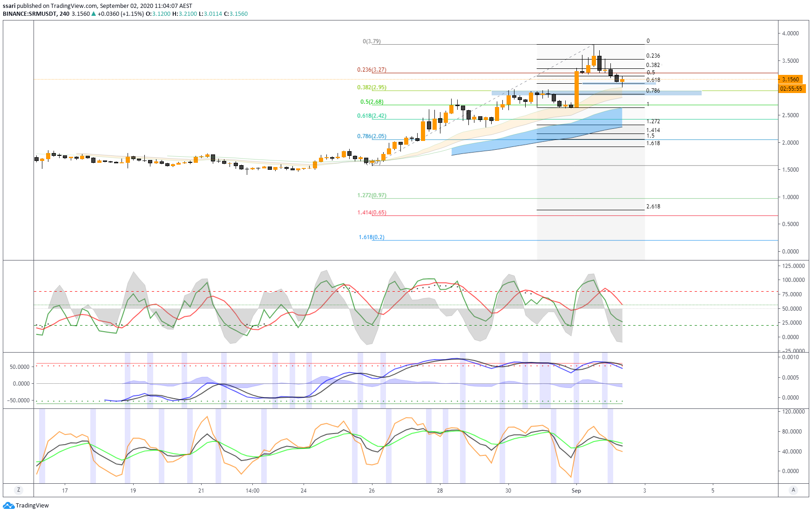Click the 0.786(2.05) Fibonacci label
812x514 pixels.
coord(372,136)
